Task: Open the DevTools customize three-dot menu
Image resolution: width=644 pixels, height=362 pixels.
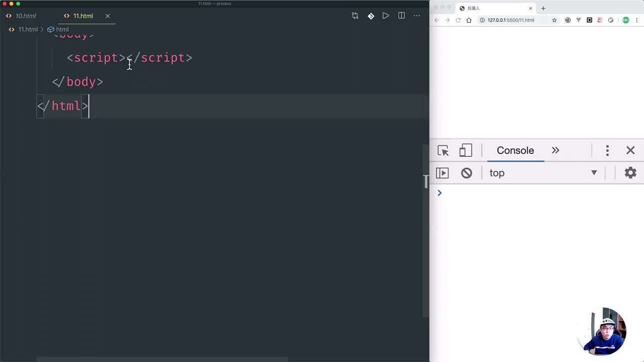Action: (607, 150)
